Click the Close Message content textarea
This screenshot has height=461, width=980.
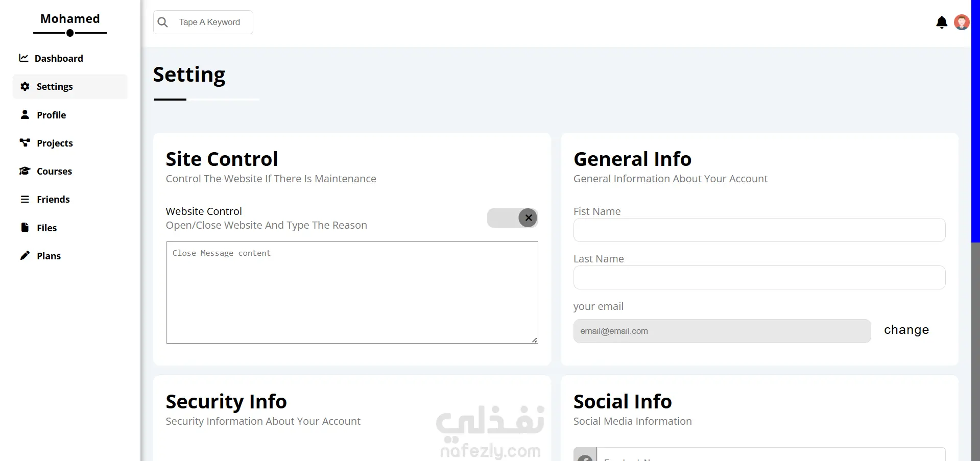(351, 293)
